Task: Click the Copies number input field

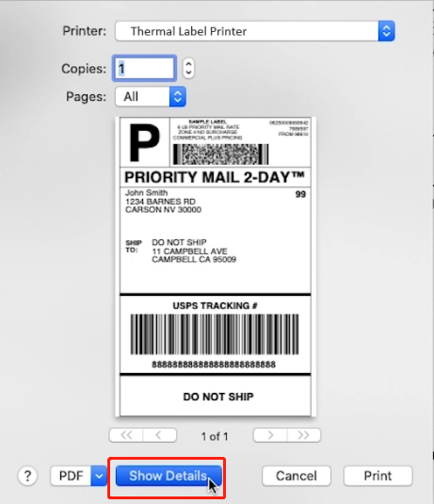Action: point(144,68)
